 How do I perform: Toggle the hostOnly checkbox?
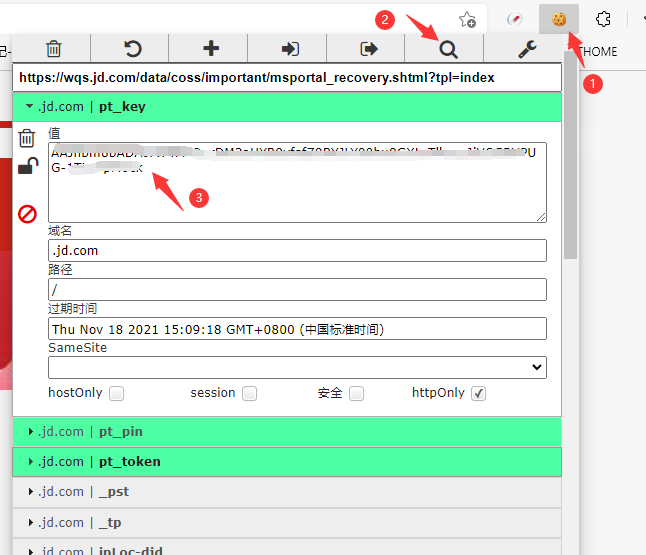click(117, 393)
